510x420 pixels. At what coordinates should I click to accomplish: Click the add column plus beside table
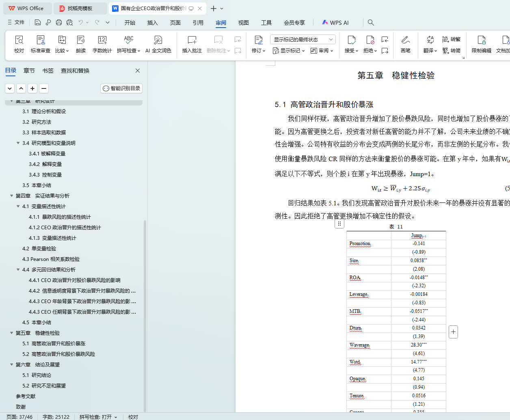click(x=454, y=332)
